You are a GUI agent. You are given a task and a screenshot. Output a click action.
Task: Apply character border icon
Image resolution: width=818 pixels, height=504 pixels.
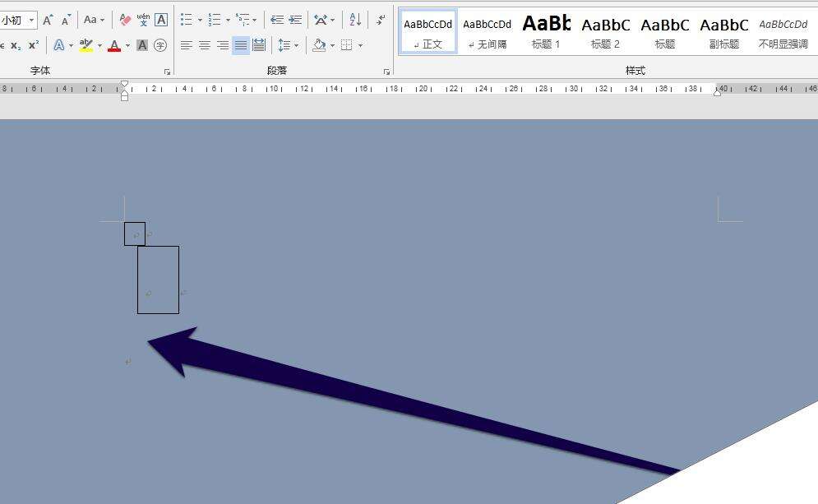[161, 21]
